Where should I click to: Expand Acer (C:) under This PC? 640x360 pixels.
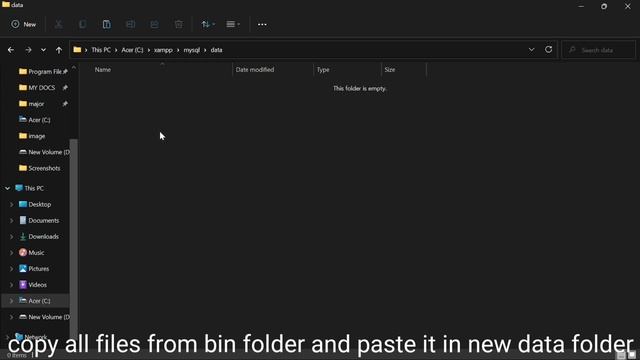[x=11, y=301]
